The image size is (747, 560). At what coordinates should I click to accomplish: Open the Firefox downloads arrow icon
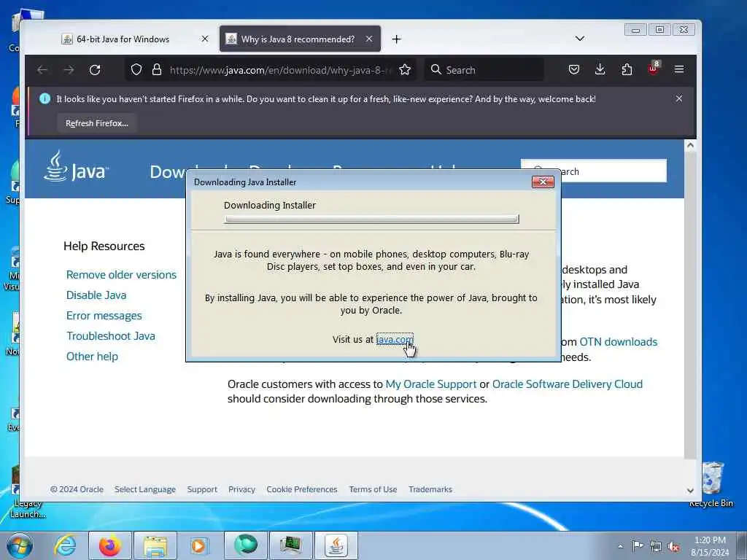(x=600, y=70)
